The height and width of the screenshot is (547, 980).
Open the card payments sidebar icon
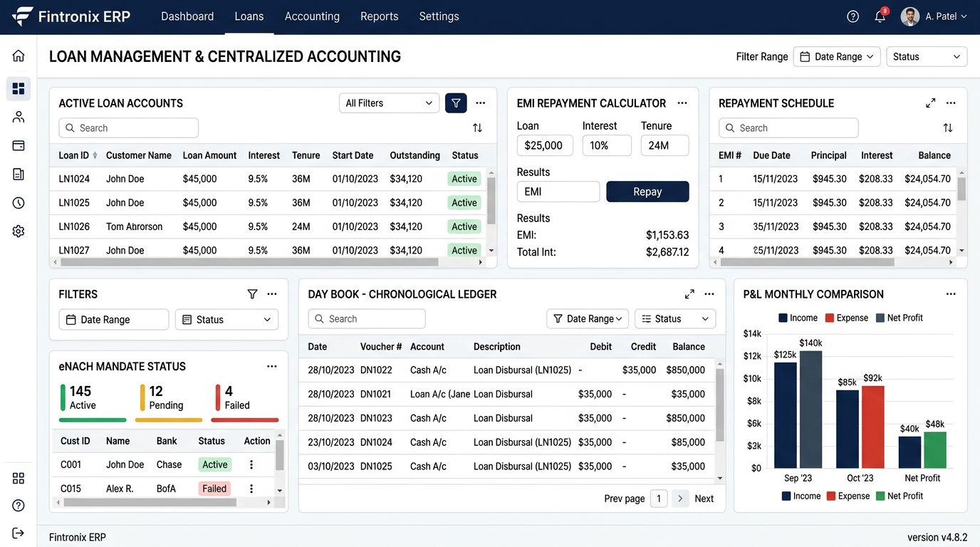coord(19,145)
